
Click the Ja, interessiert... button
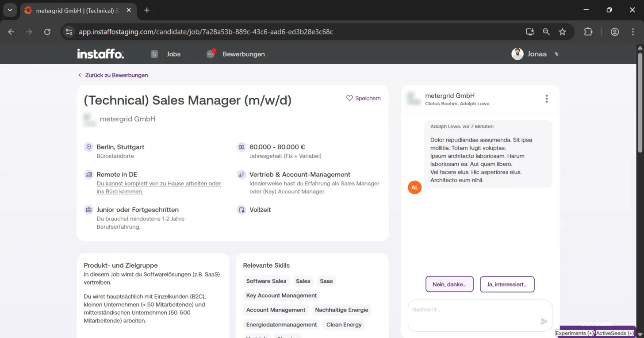507,284
